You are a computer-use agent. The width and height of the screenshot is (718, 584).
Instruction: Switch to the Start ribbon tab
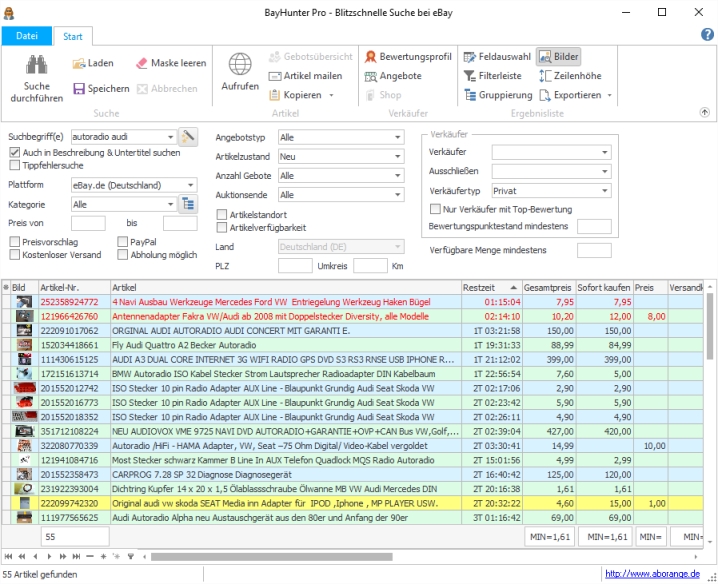[x=73, y=36]
